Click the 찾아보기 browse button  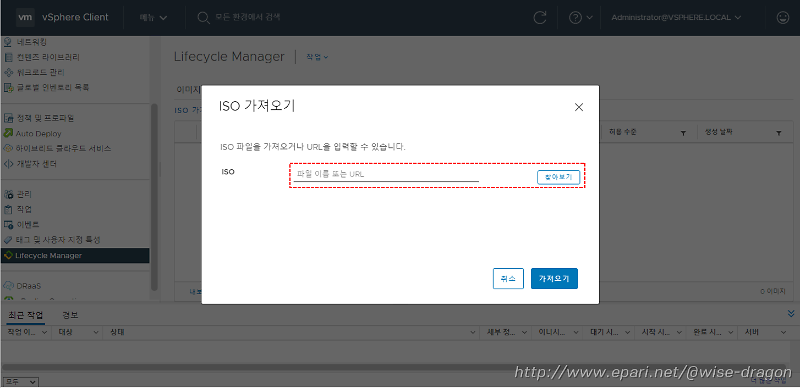559,177
